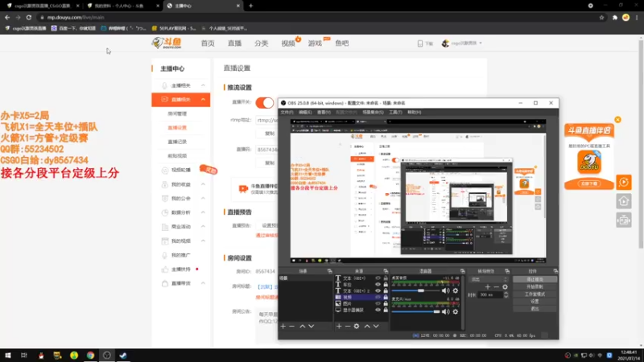Collapse the 直播相关 sidebar section
Image resolution: width=644 pixels, height=362 pixels.
203,99
